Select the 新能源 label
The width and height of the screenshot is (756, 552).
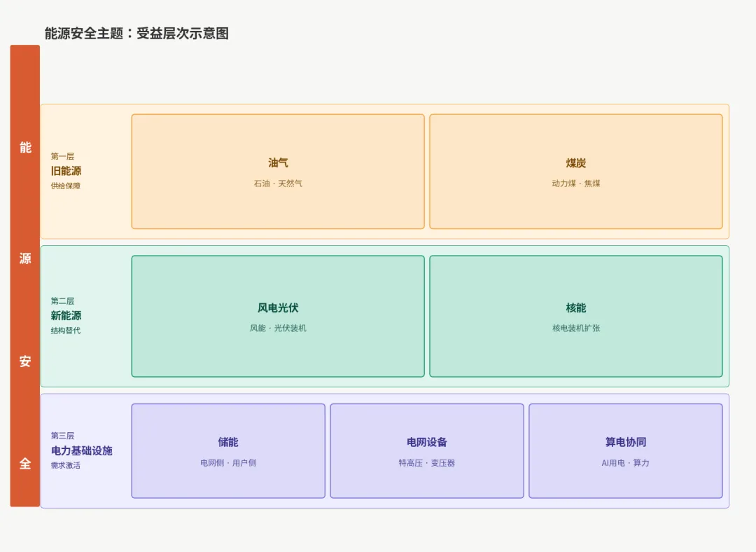tap(66, 316)
